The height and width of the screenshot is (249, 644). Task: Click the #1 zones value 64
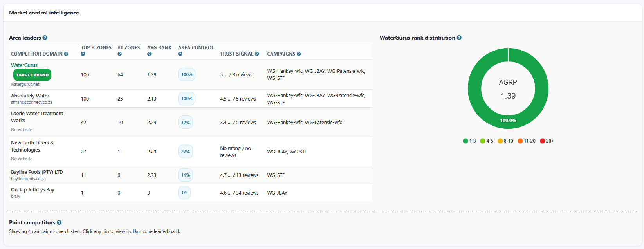pos(120,74)
